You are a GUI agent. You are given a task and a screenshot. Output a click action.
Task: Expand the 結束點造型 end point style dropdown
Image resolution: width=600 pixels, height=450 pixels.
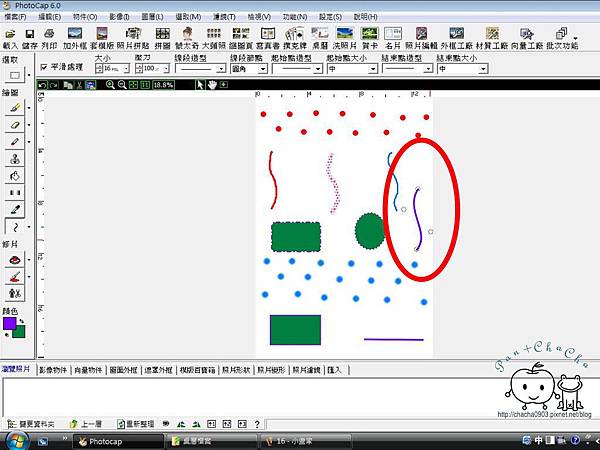428,69
